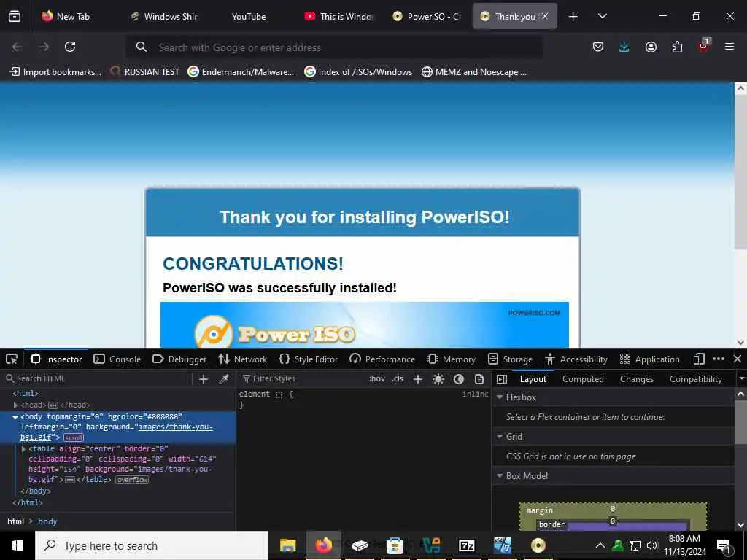Toggle print media simulation

click(x=479, y=379)
